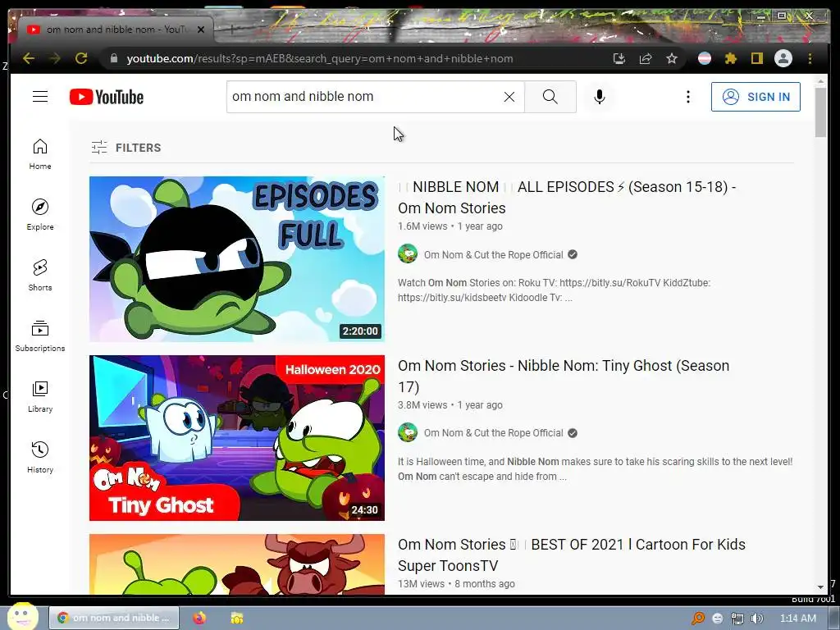Open YouTube settings three-dot menu

pos(688,97)
